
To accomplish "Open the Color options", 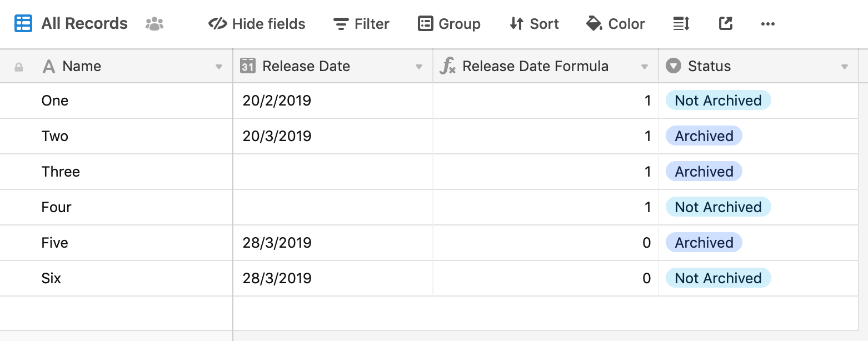I will 616,24.
